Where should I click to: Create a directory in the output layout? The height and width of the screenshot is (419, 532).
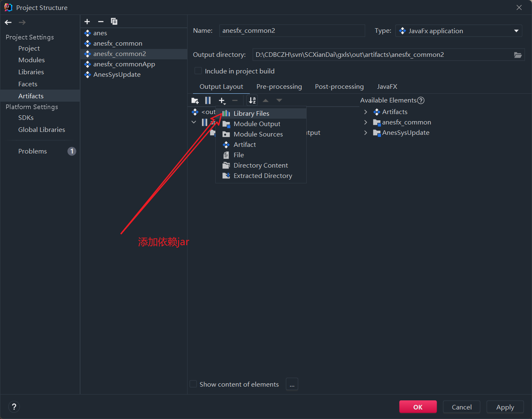click(x=195, y=100)
